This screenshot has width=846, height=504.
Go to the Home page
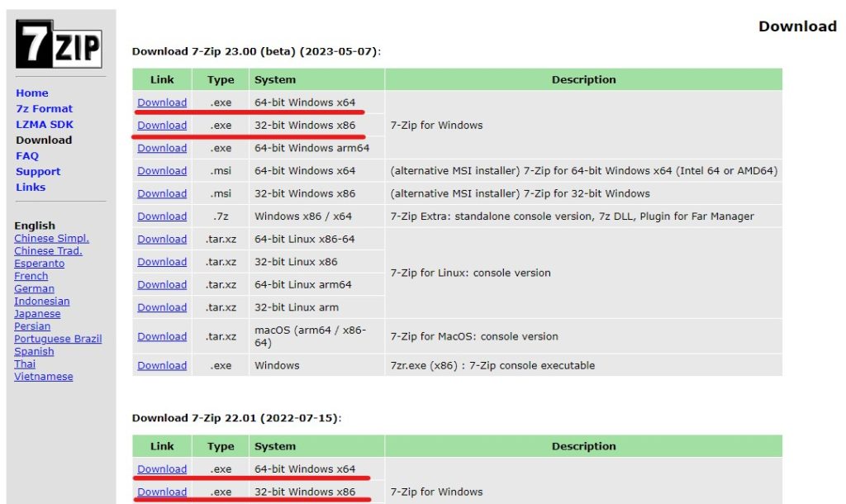coord(32,93)
